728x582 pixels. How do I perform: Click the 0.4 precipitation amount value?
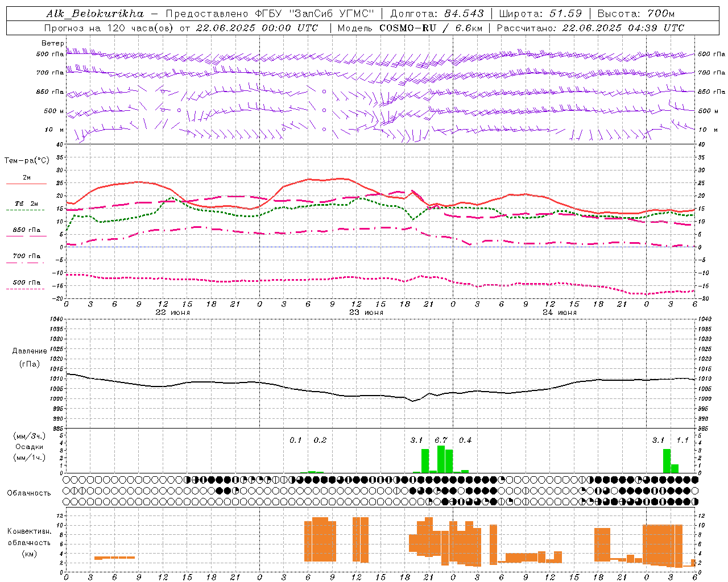[x=465, y=440]
